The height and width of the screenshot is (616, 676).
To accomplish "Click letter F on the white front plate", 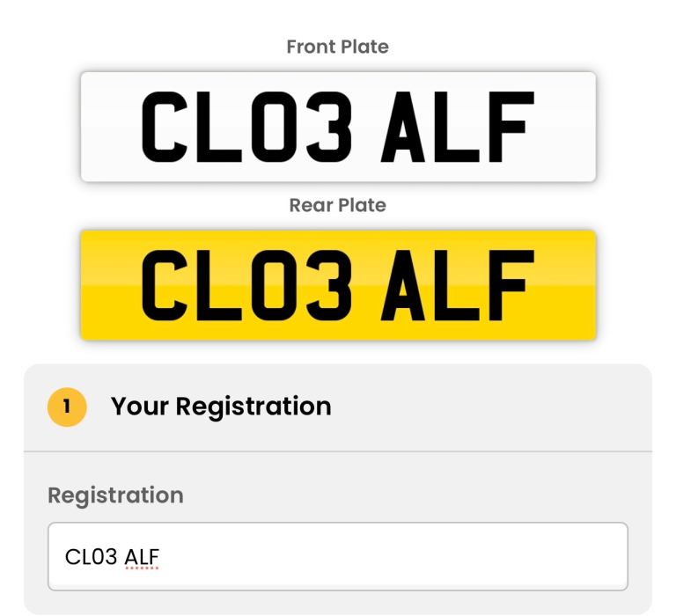I will click(508, 127).
